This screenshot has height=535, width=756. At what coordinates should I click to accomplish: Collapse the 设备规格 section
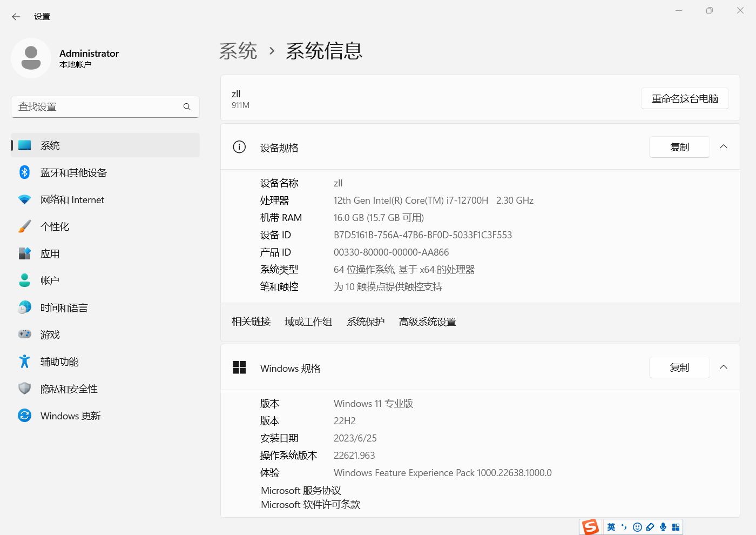pos(724,147)
